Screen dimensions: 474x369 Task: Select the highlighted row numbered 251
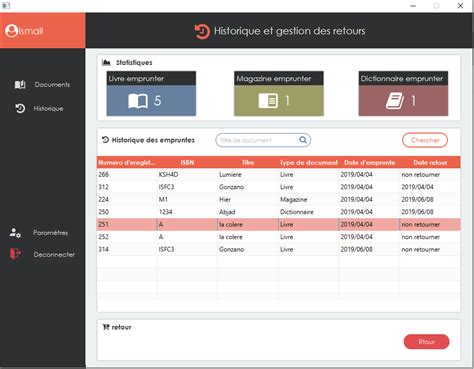tap(279, 224)
